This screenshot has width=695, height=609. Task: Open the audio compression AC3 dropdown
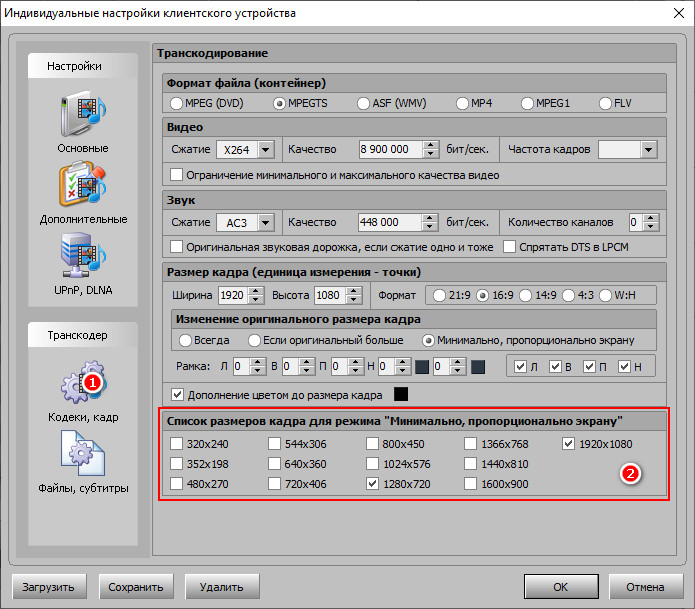pos(265,222)
